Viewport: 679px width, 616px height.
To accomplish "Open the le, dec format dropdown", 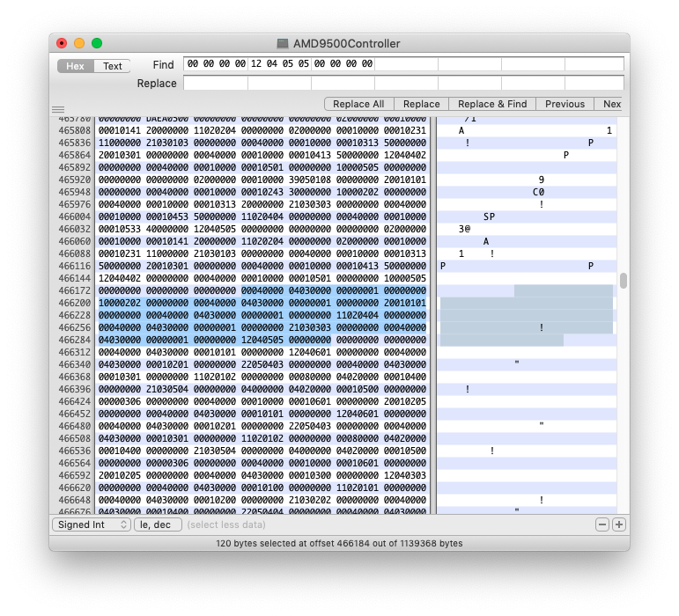I will click(x=158, y=524).
